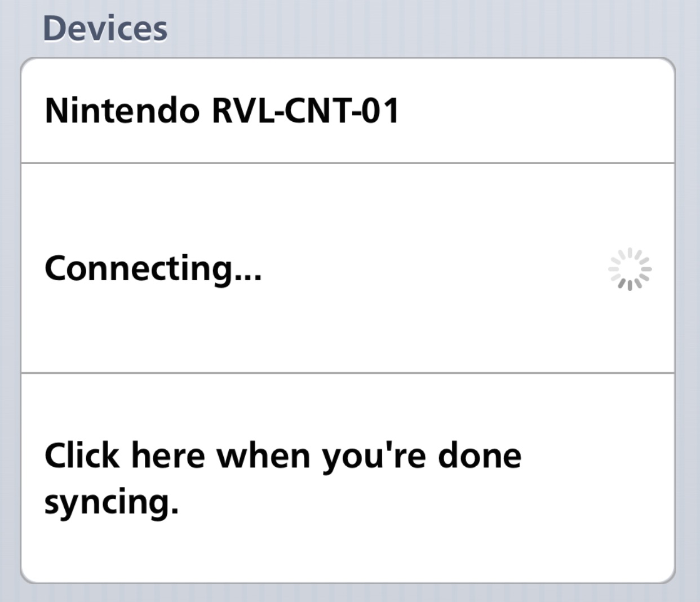Click the done syncing confirmation row
700x602 pixels.
(x=348, y=478)
